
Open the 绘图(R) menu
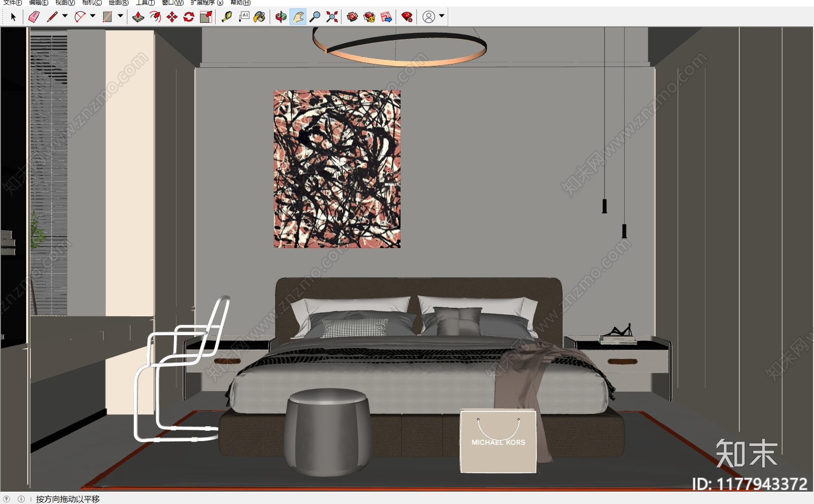tap(119, 3)
